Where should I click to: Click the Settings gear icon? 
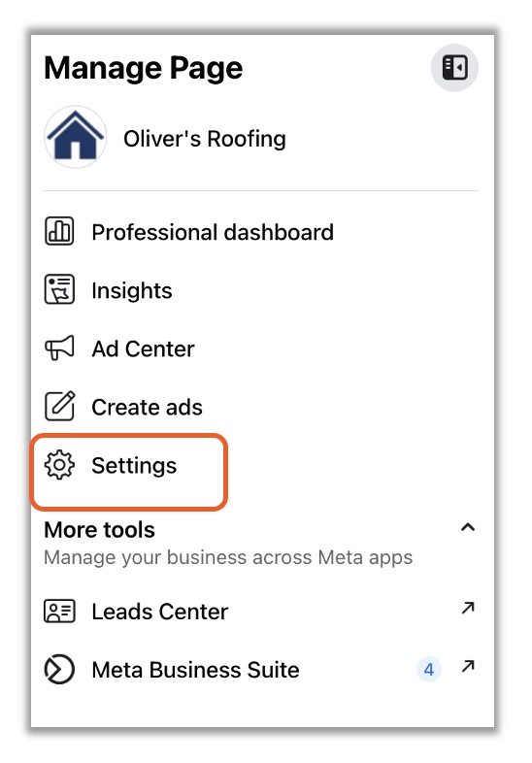point(59,465)
